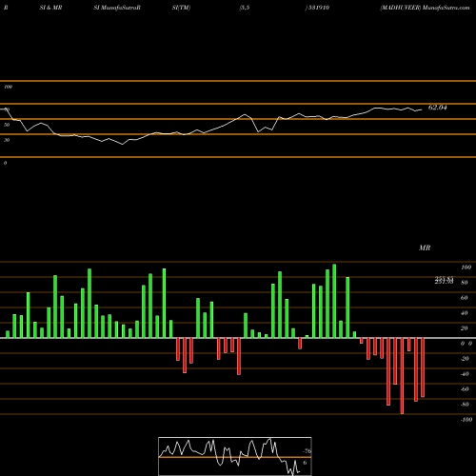The height and width of the screenshot is (476, 476).
Task: Click the MR axis label 40
Action: [465, 313]
